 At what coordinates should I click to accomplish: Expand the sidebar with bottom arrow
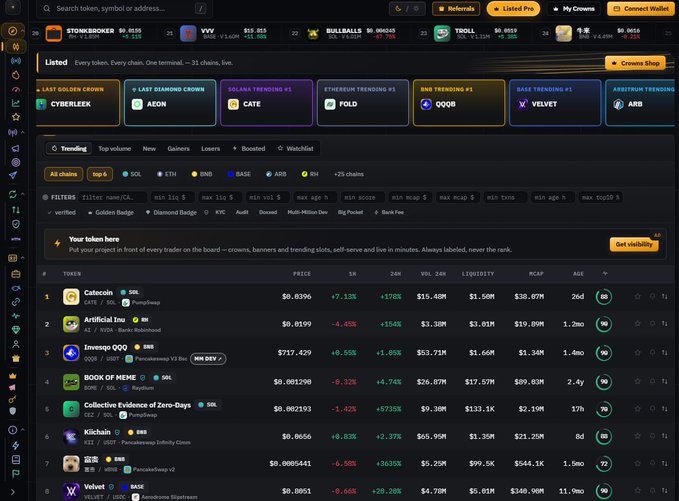13,492
